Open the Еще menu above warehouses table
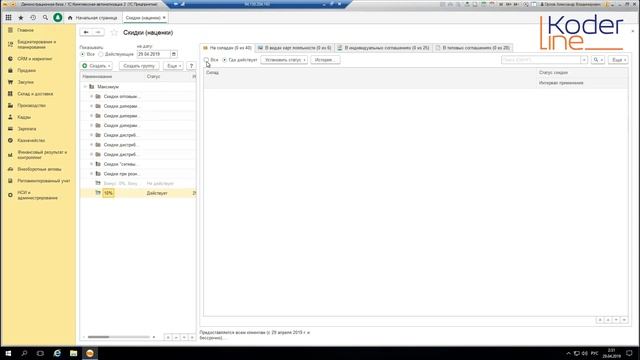 coord(618,60)
